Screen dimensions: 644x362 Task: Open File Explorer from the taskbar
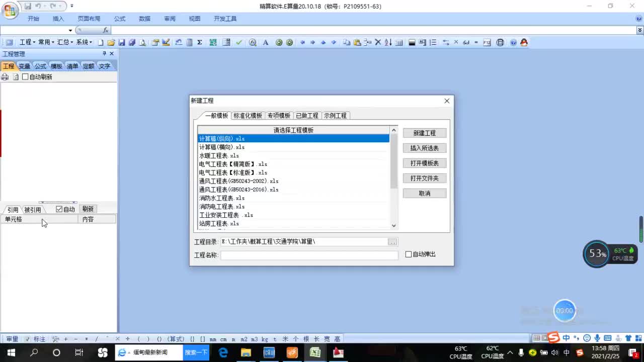point(246,352)
